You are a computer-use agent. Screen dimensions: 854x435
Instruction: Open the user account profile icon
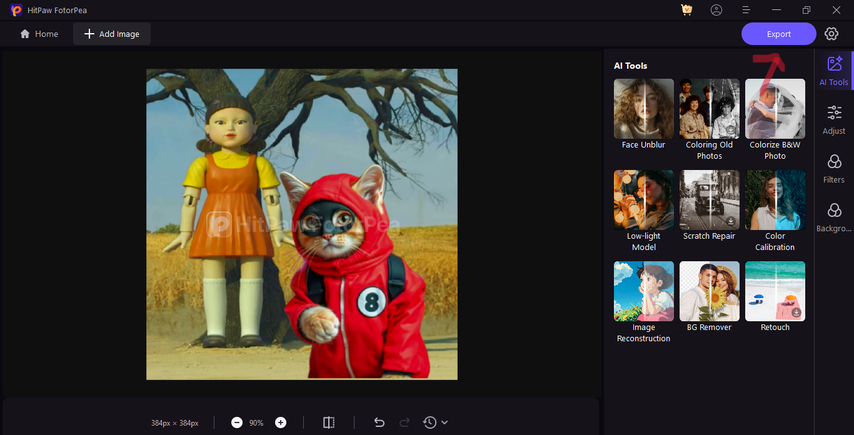pyautogui.click(x=716, y=10)
